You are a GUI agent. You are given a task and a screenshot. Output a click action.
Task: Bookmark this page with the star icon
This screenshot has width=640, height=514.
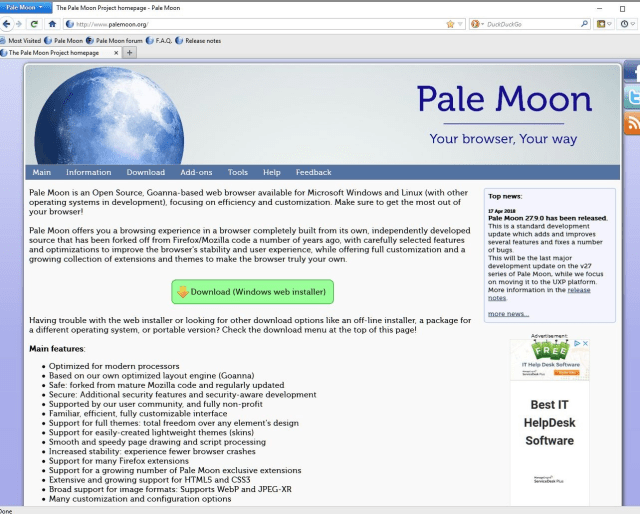pyautogui.click(x=450, y=24)
